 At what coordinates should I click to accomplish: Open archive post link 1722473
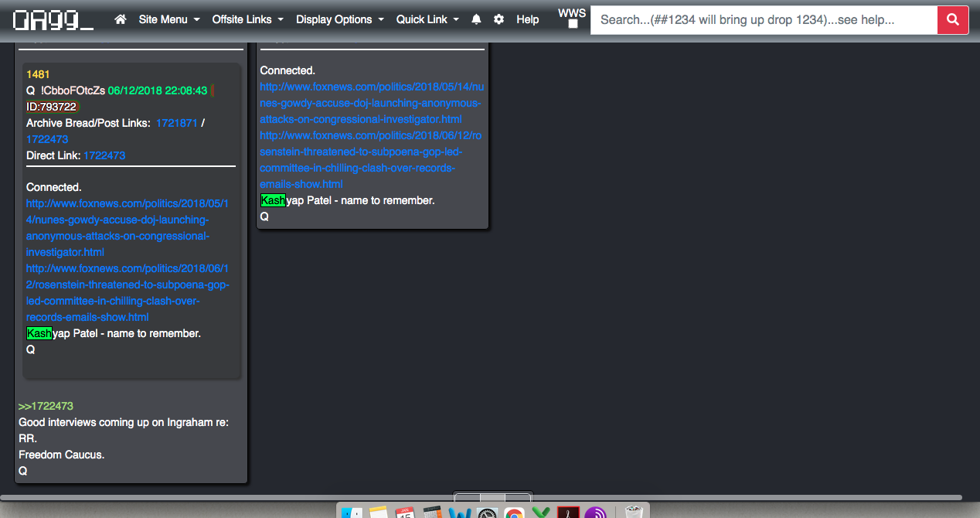tap(47, 139)
